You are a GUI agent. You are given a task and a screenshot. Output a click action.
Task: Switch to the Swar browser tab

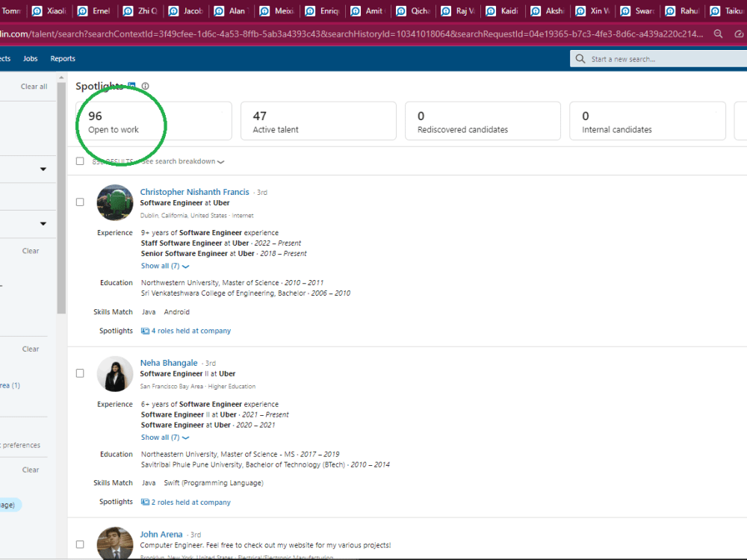pos(639,10)
